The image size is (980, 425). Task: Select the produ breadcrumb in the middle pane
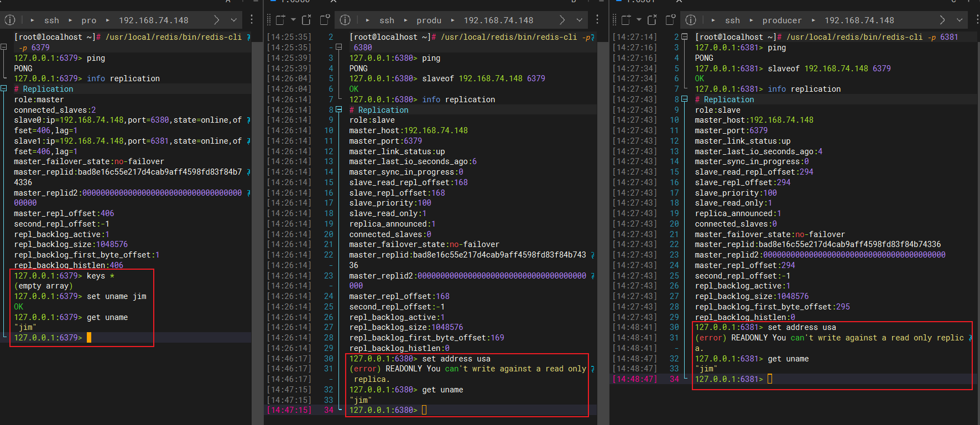coord(429,20)
